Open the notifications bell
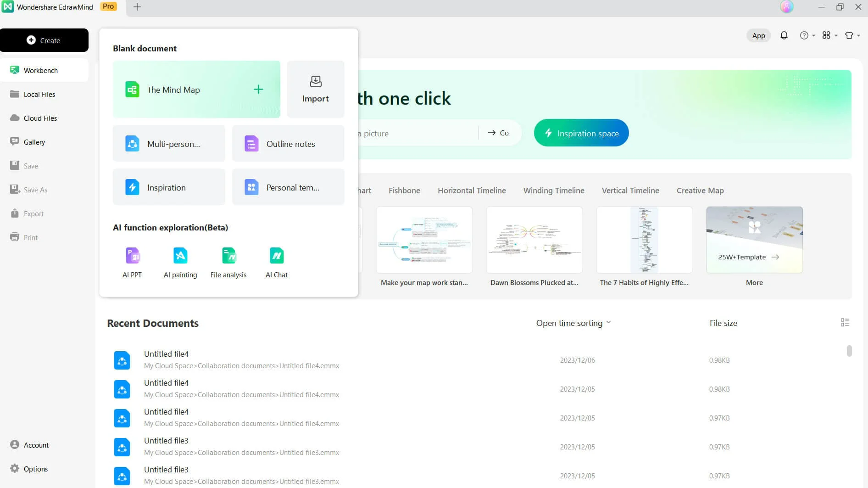This screenshot has height=488, width=868. coord(784,35)
